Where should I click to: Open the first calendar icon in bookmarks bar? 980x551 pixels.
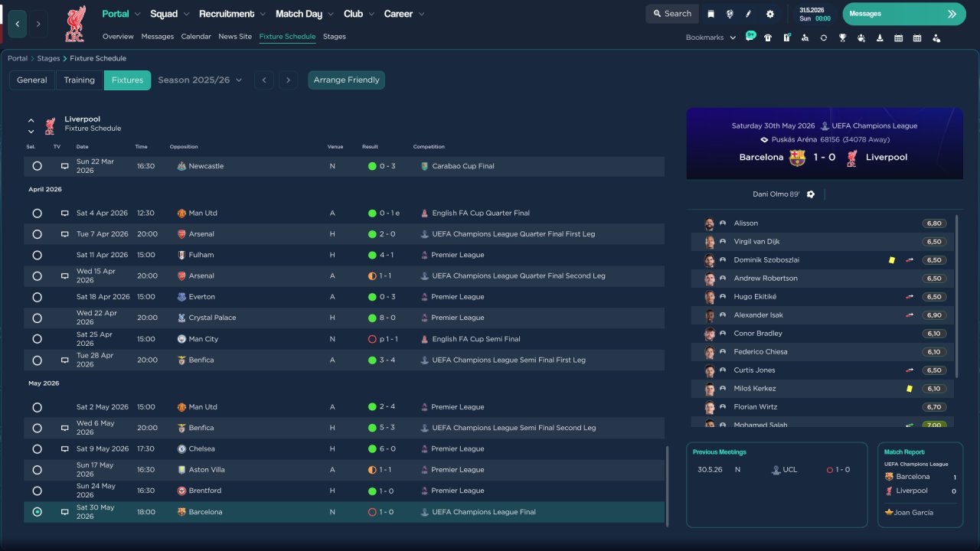[x=898, y=37]
